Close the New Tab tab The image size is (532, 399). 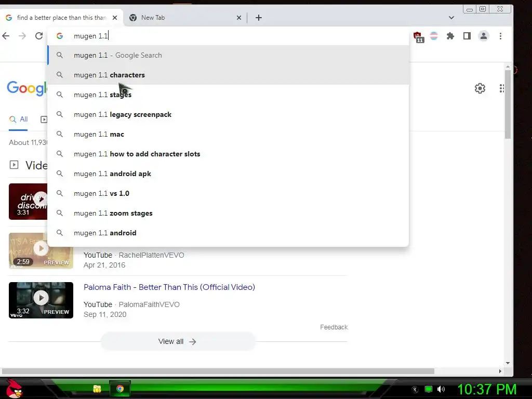[239, 18]
